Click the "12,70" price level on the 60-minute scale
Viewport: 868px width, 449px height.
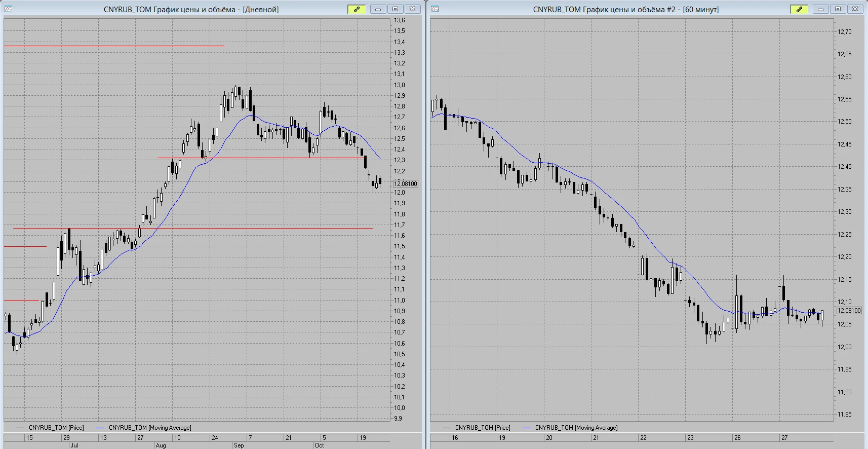pos(844,32)
